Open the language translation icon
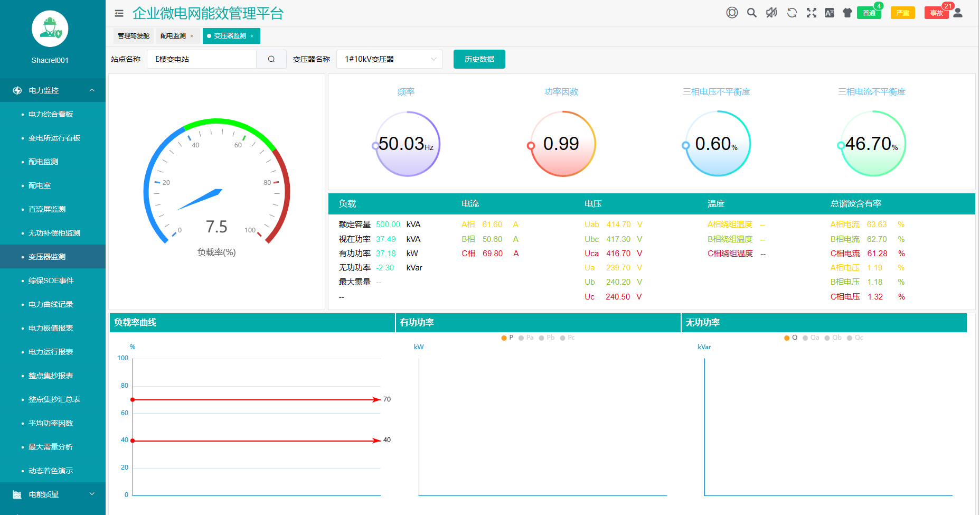This screenshot has height=515, width=980. click(830, 13)
